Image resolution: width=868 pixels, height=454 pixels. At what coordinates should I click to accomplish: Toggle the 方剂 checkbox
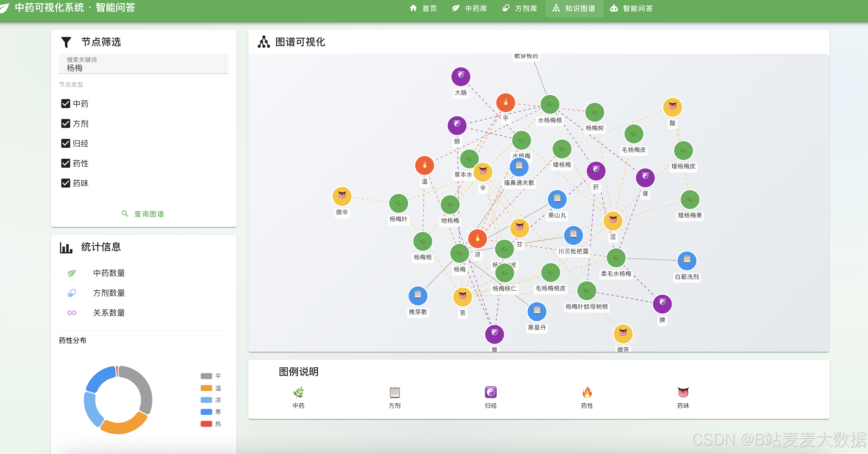[x=66, y=124]
